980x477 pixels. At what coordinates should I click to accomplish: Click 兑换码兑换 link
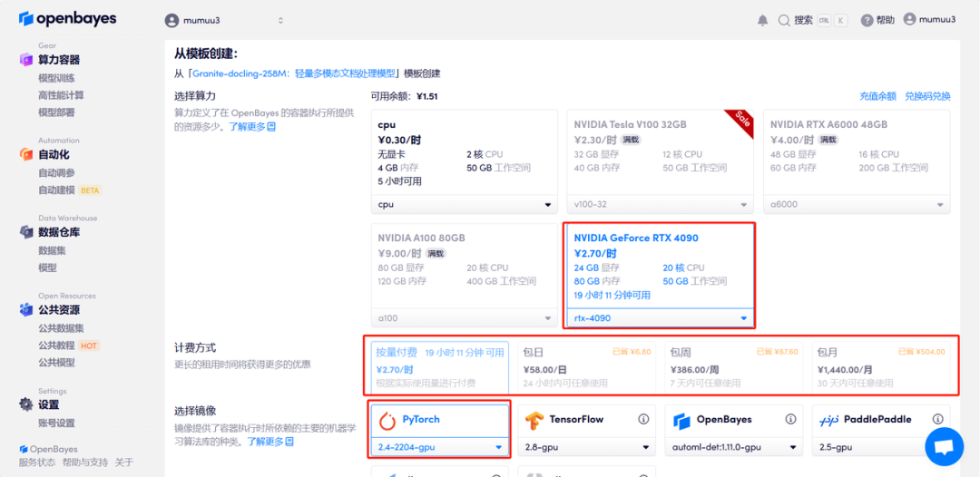[927, 96]
